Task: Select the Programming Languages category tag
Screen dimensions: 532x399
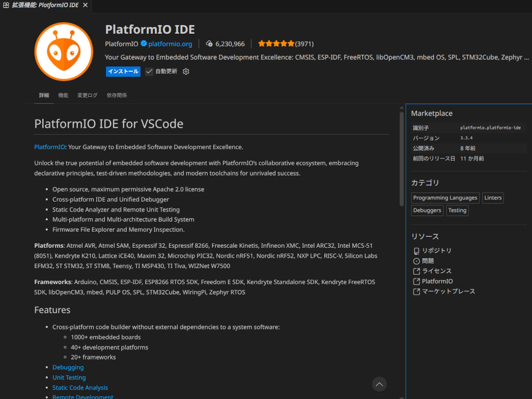Action: 445,198
